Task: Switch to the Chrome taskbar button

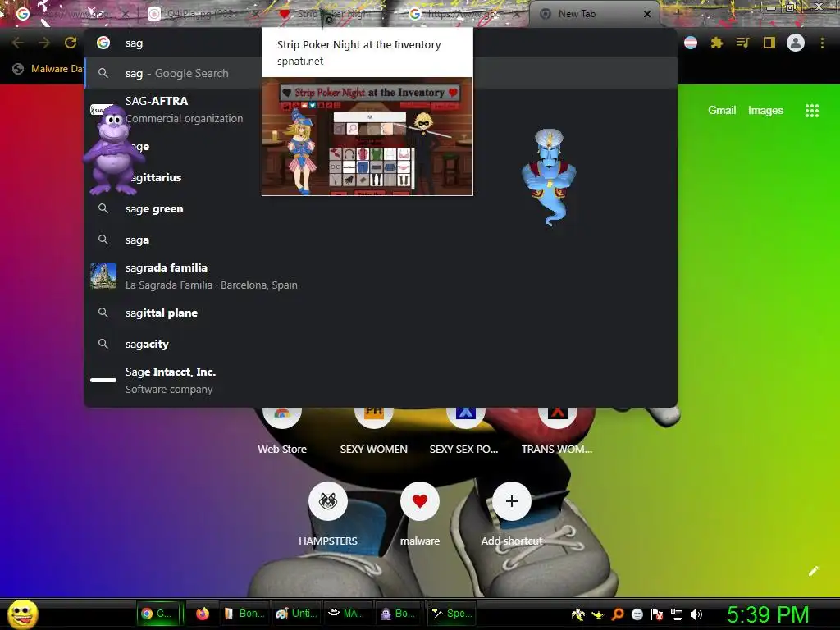Action: (157, 614)
